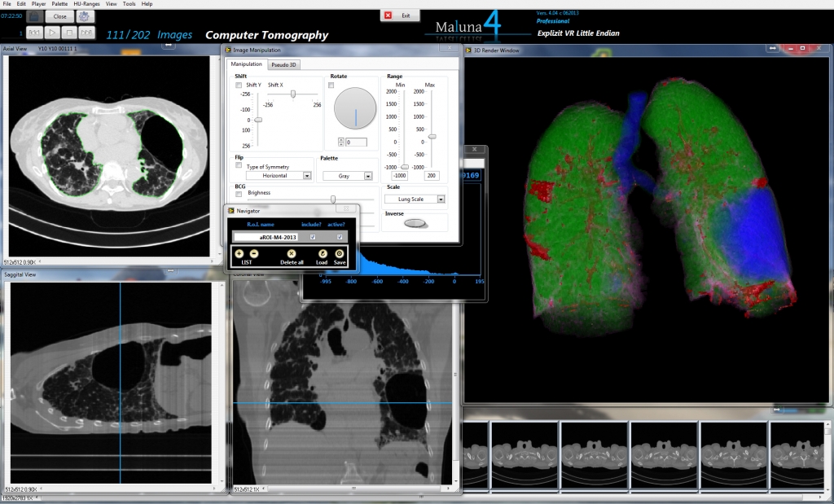Viewport: 834px width, 504px height.
Task: Enable the Shift checkbox
Action: pos(239,85)
